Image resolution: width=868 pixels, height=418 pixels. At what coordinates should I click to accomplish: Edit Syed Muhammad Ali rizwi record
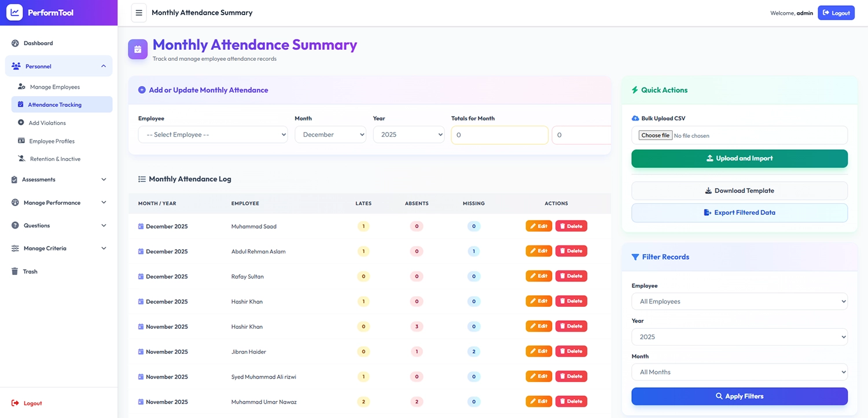[539, 376]
